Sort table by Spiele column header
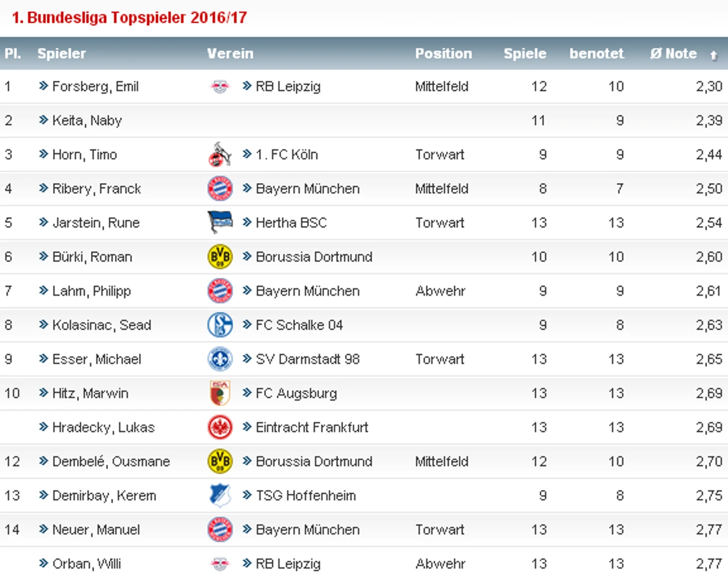Viewport: 728px width, 577px height. pos(525,53)
